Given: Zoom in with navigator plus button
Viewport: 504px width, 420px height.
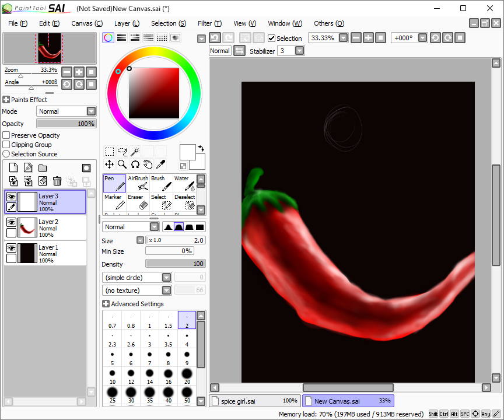Looking at the screenshot, I should 79,72.
